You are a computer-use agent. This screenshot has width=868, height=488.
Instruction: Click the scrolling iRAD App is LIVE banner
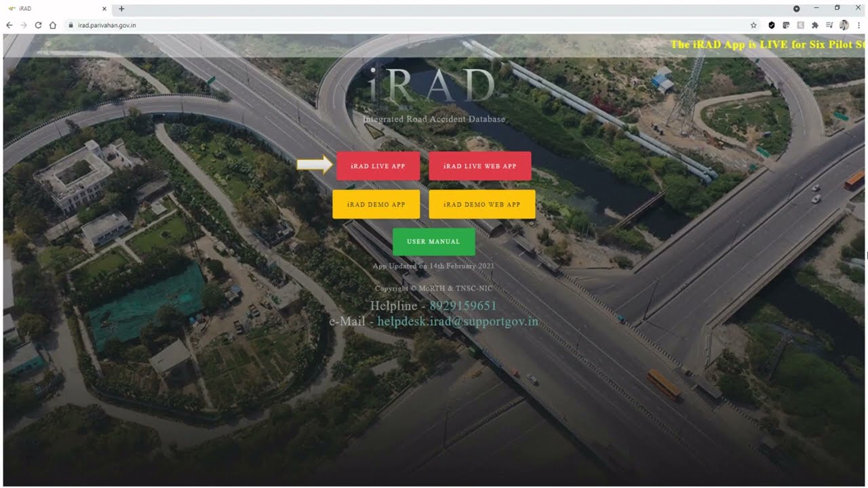click(x=768, y=45)
